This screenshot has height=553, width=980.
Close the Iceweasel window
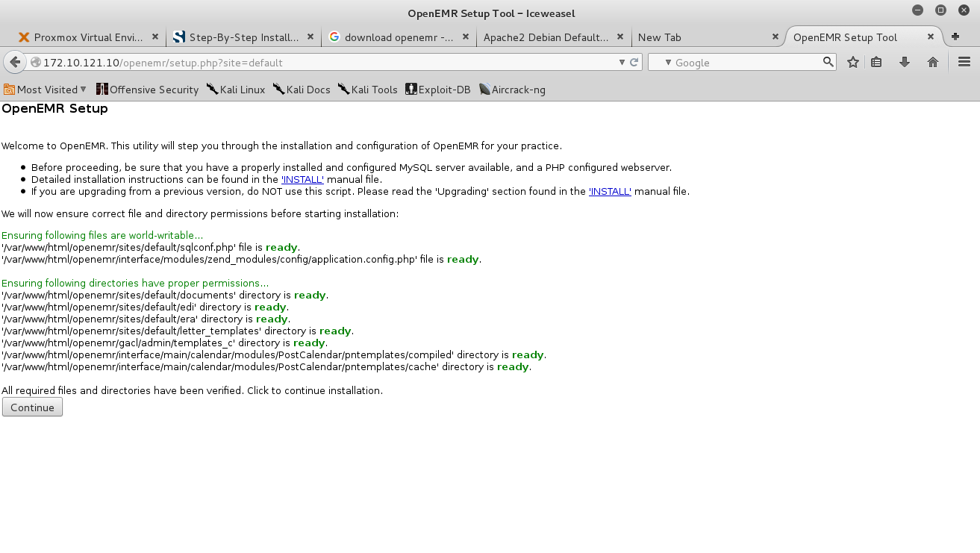coord(964,10)
